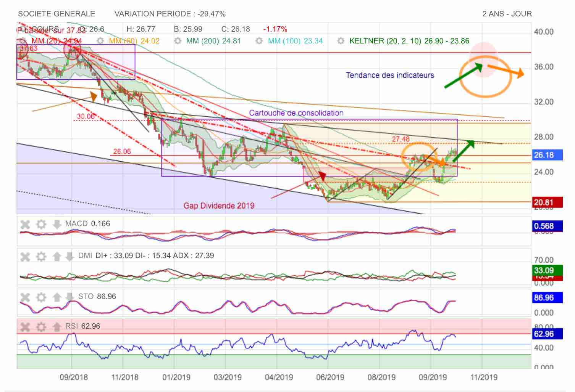Open RSI indicator settings gear
Image resolution: width=575 pixels, height=392 pixels.
coord(41,327)
